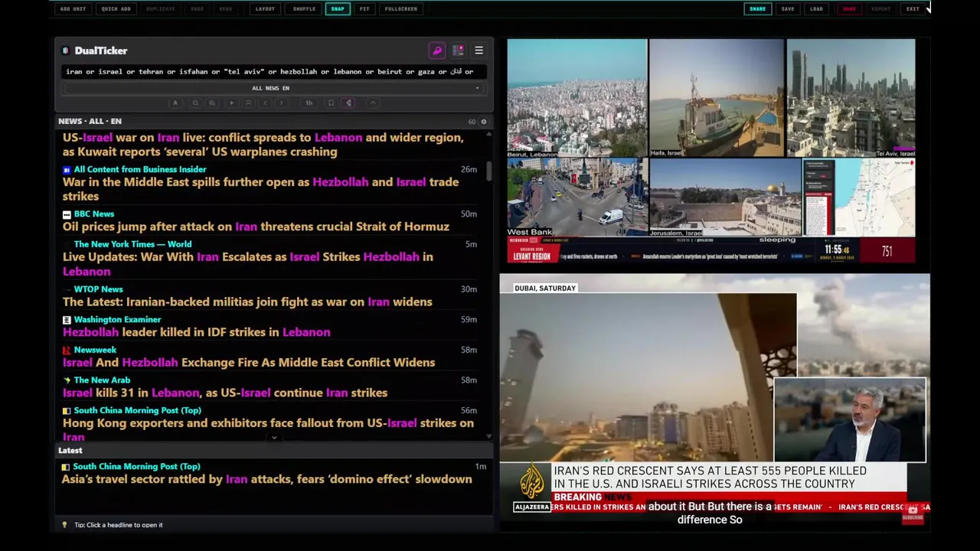Viewport: 980px width, 551px height.
Task: Click the EXPORT button
Action: [881, 8]
